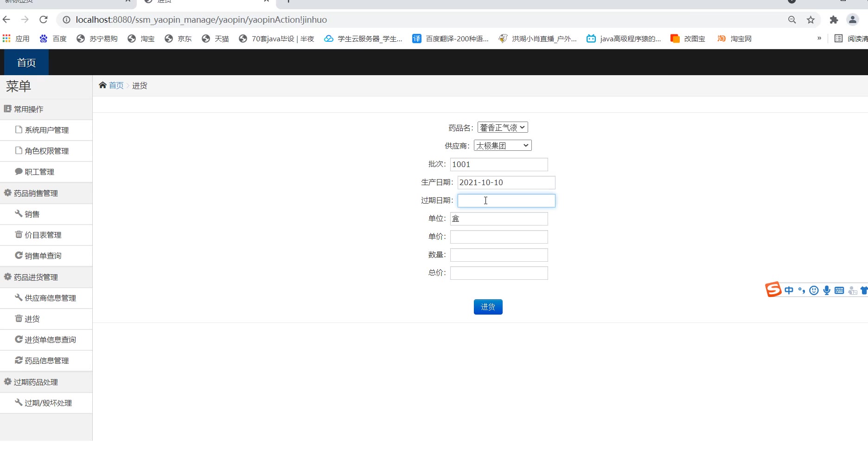Expand the 药品销售管理 section
Screen dimensions: 868x464
[46, 193]
